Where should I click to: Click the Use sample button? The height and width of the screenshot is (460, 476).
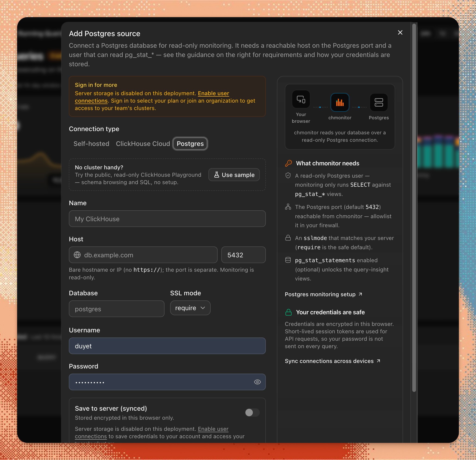(x=234, y=175)
